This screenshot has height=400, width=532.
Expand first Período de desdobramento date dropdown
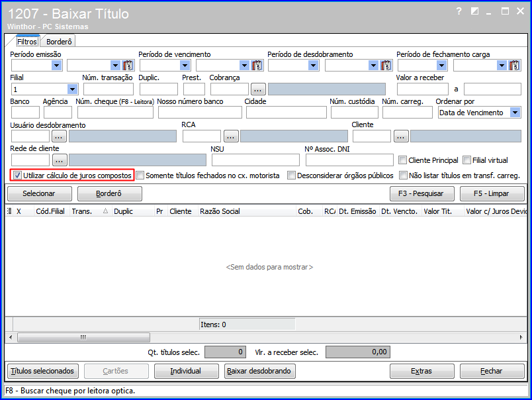313,65
